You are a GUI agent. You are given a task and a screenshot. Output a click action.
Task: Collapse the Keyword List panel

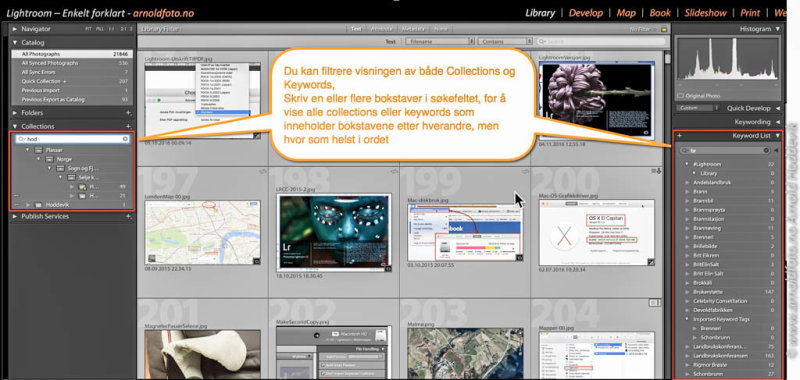pyautogui.click(x=778, y=136)
